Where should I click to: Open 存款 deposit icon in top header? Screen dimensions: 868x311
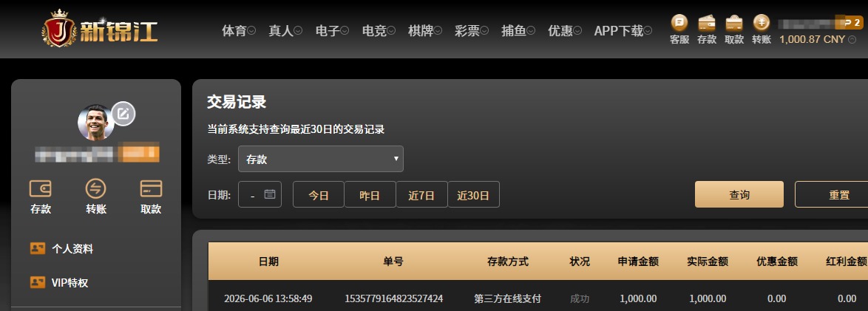point(707,23)
